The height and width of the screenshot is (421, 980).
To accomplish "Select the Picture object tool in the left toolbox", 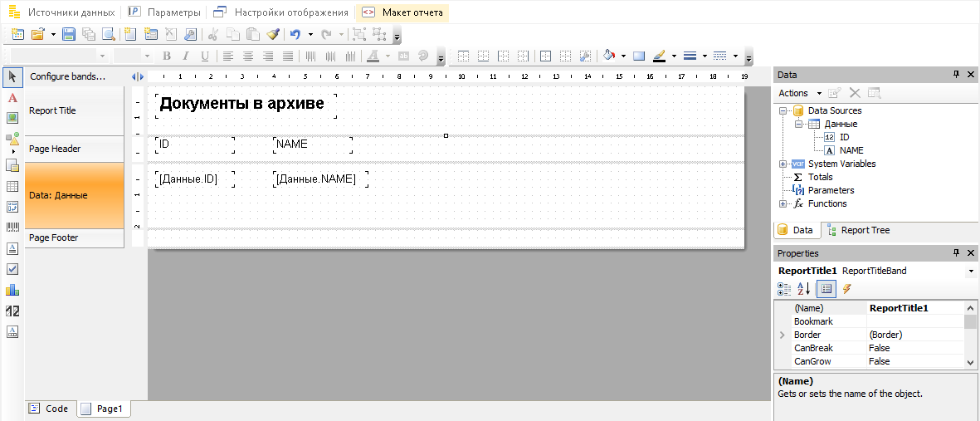I will coord(12,118).
